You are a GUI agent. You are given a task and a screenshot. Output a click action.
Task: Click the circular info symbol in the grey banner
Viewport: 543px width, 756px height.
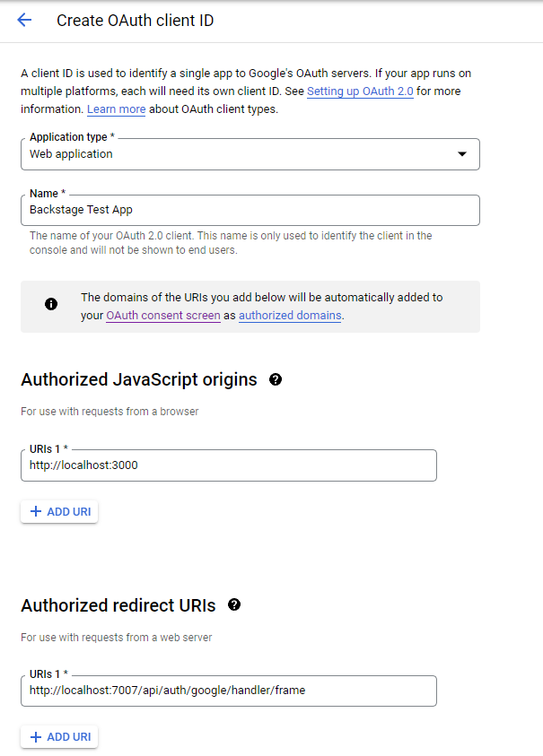coord(51,303)
